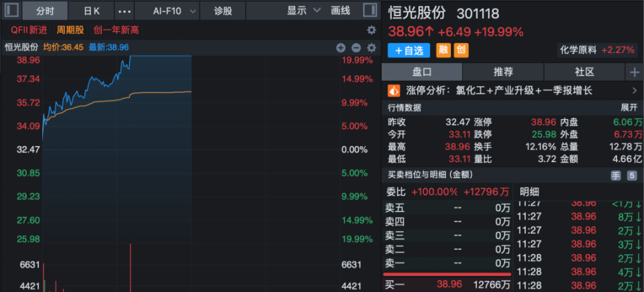
Task: Zoom in chart with plus icon
Action: click(341, 48)
